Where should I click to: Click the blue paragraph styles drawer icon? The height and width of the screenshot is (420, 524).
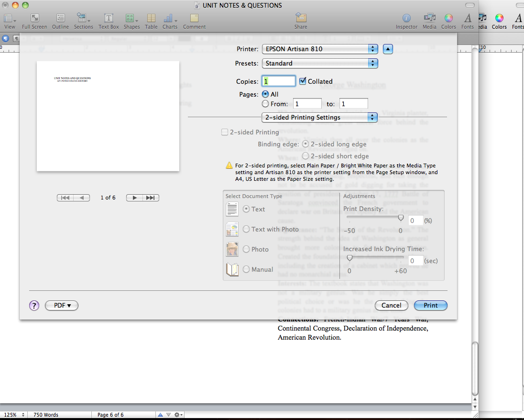point(5,38)
